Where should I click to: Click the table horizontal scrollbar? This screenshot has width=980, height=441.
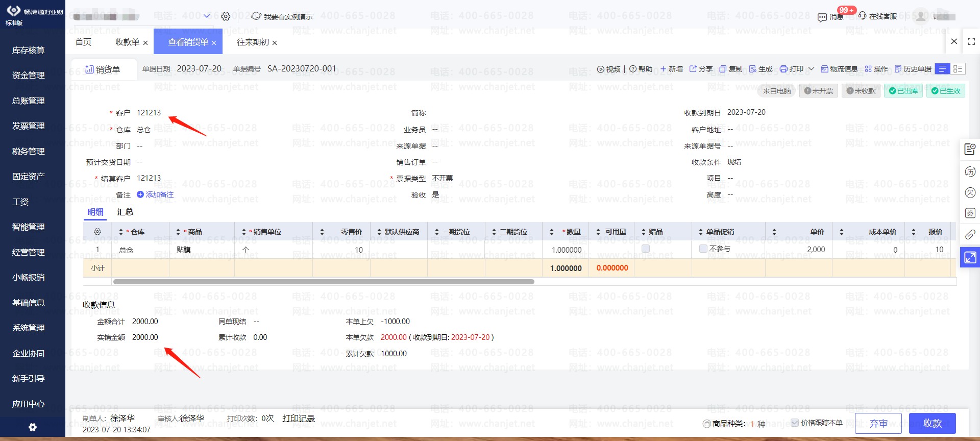click(x=324, y=282)
